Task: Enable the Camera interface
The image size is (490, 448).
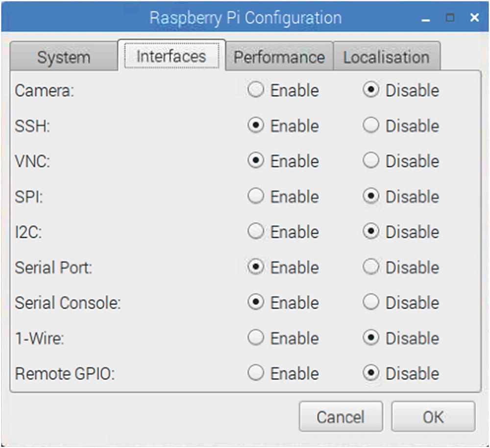Action: (256, 90)
